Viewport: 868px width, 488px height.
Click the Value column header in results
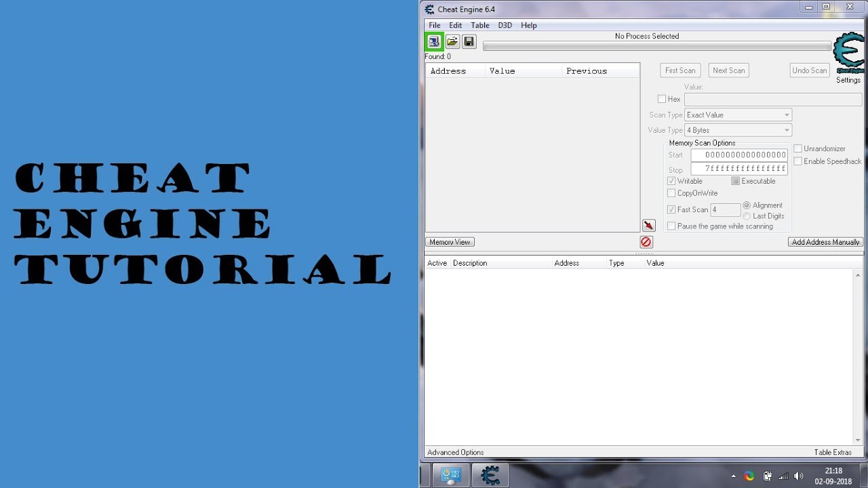523,71
